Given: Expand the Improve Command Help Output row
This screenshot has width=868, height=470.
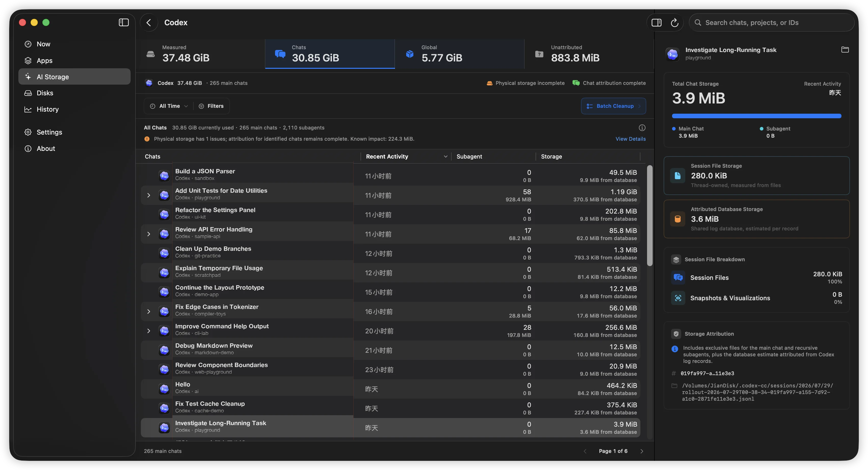Looking at the screenshot, I should pyautogui.click(x=148, y=331).
